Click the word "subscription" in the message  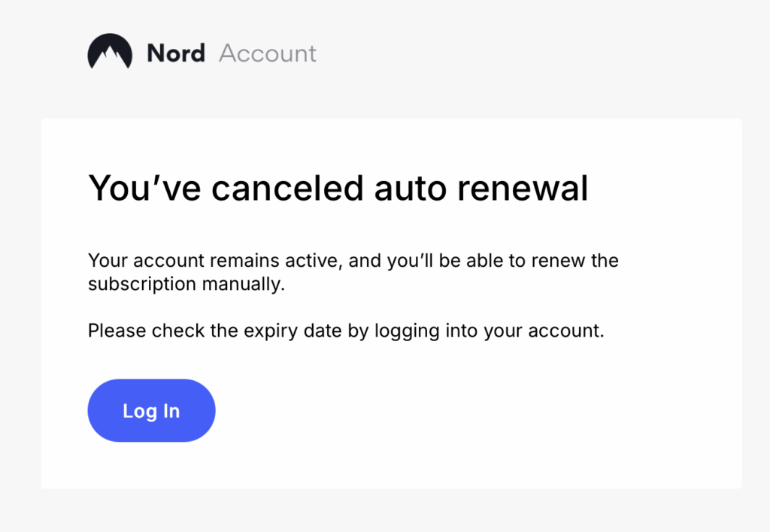(141, 285)
